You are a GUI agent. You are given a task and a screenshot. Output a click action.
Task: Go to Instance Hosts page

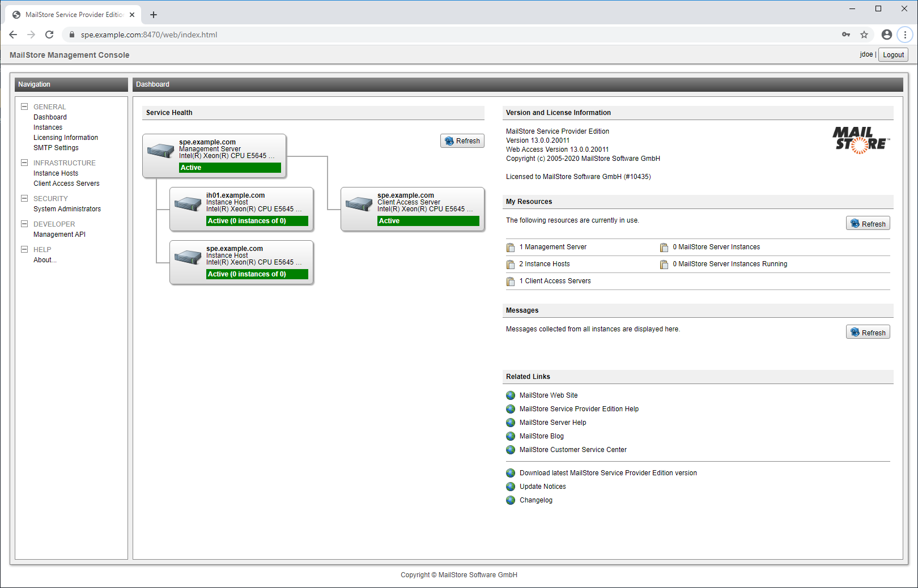pos(56,173)
